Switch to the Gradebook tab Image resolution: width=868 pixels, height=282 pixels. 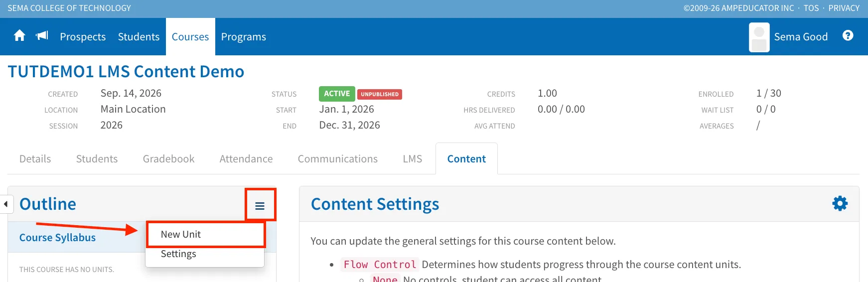click(168, 159)
